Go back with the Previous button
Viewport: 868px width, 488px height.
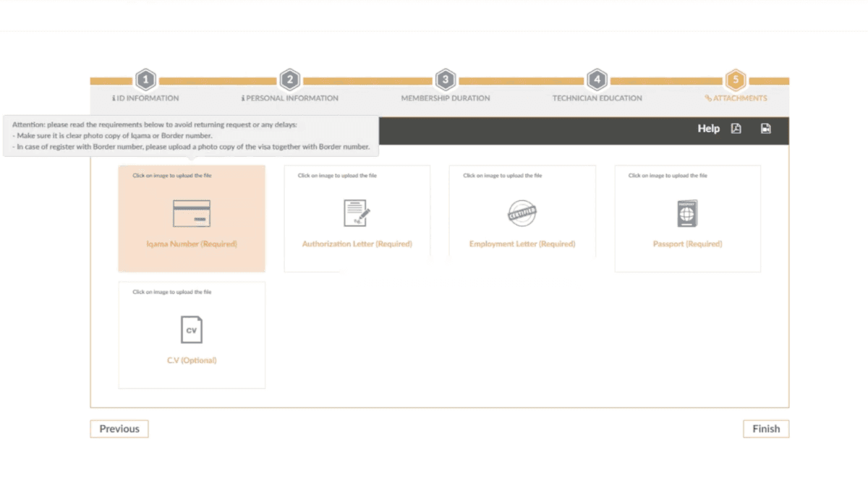[x=119, y=429]
